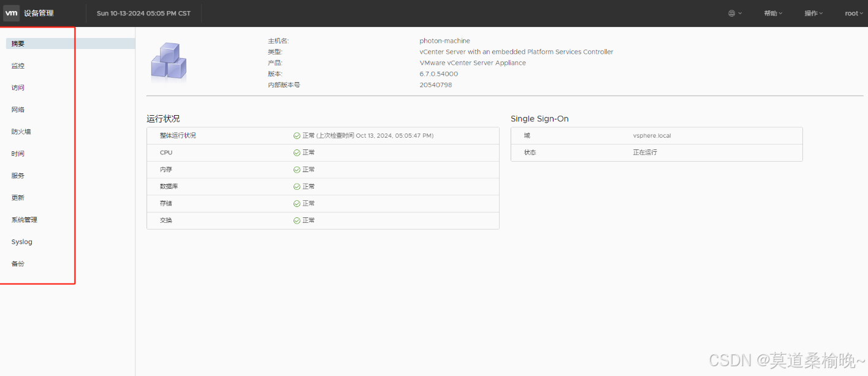Click the green check icon beside CPU
The height and width of the screenshot is (376, 868).
tap(297, 152)
